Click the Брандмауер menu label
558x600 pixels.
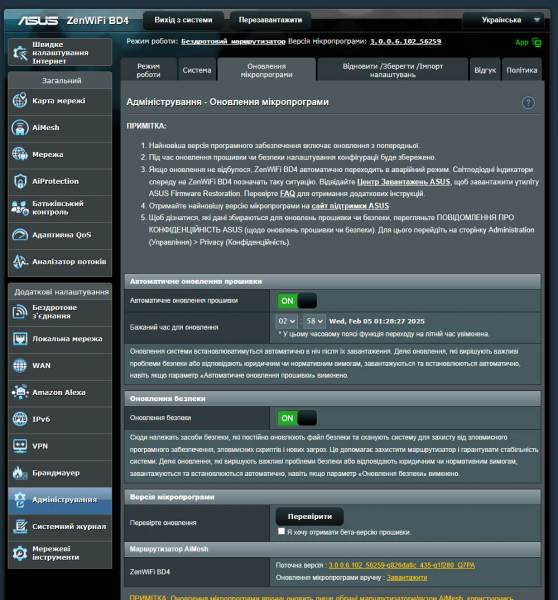(56, 473)
